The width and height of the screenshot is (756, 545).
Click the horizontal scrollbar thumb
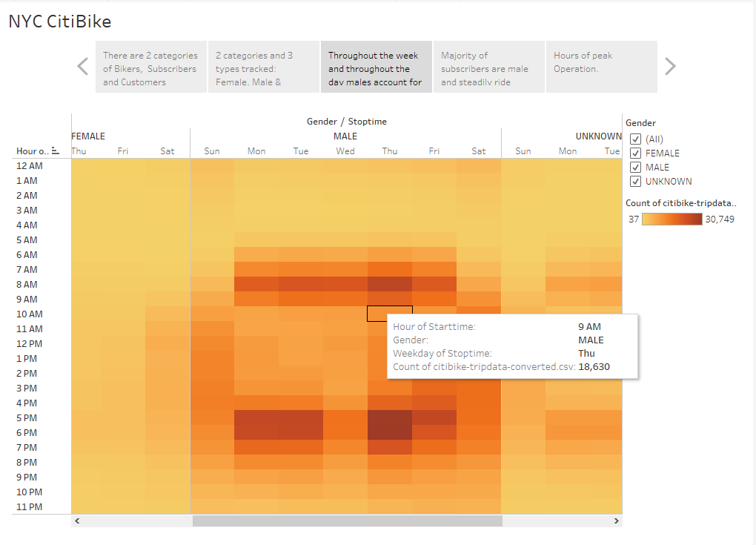pos(347,521)
